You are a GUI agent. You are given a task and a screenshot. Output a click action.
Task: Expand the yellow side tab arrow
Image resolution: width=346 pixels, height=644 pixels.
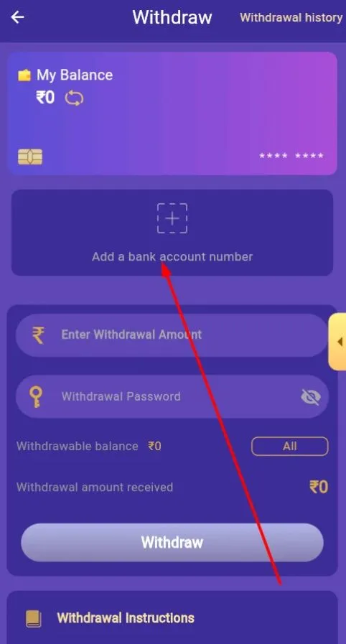[338, 341]
